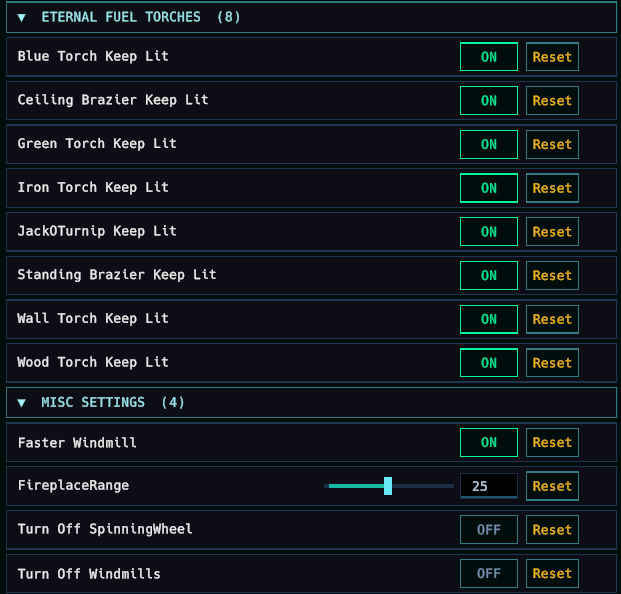Disable the Faster Windmill setting

pyautogui.click(x=489, y=442)
